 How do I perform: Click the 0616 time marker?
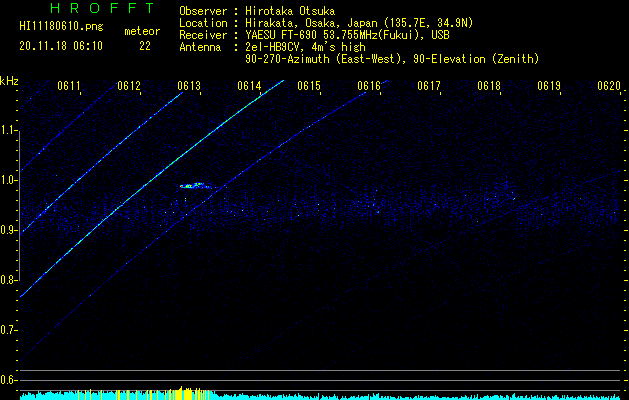[369, 86]
